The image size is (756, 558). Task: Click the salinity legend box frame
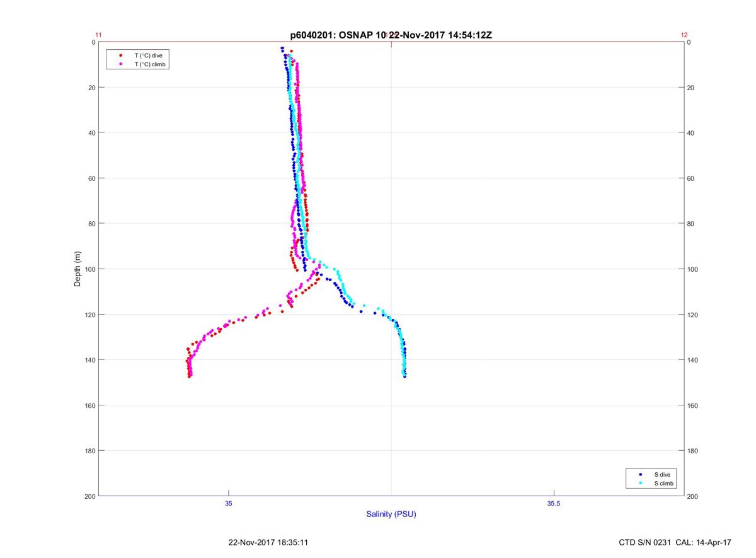651,479
